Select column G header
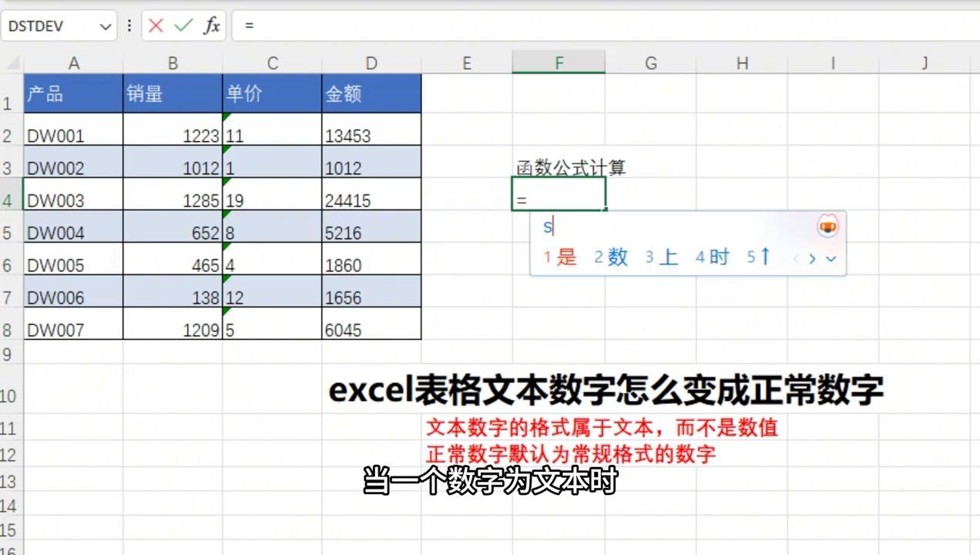Screen dimensions: 980x555 [x=650, y=63]
